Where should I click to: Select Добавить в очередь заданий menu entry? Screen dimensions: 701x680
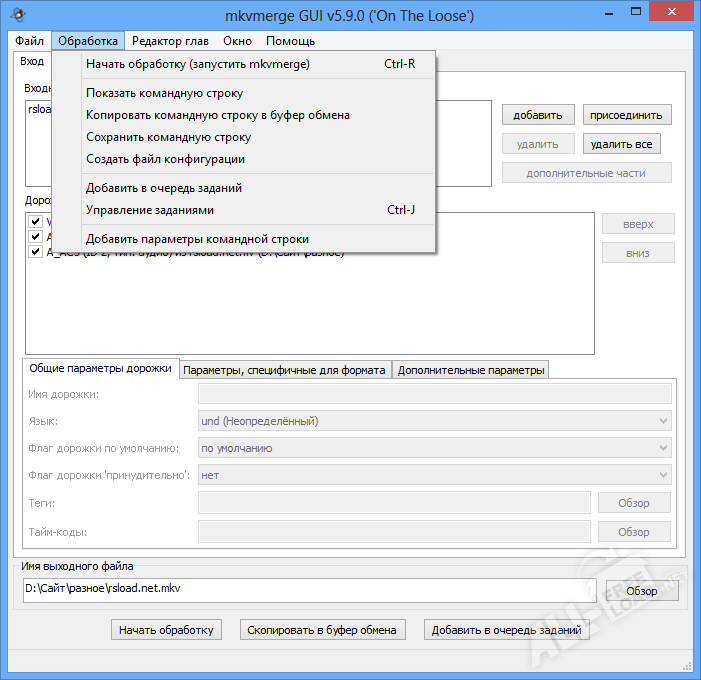tap(164, 188)
